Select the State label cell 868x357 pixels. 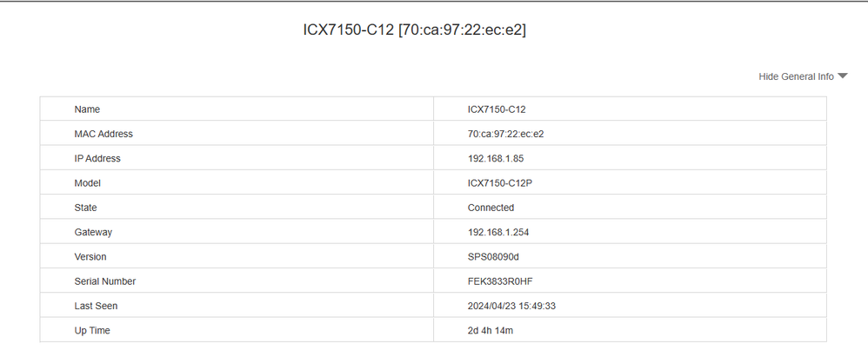86,208
